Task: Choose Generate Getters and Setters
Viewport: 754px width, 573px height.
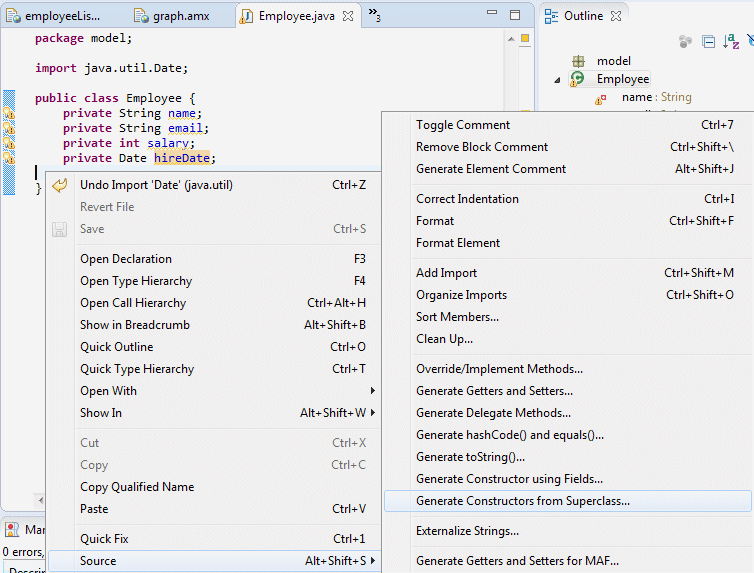Action: (x=494, y=391)
